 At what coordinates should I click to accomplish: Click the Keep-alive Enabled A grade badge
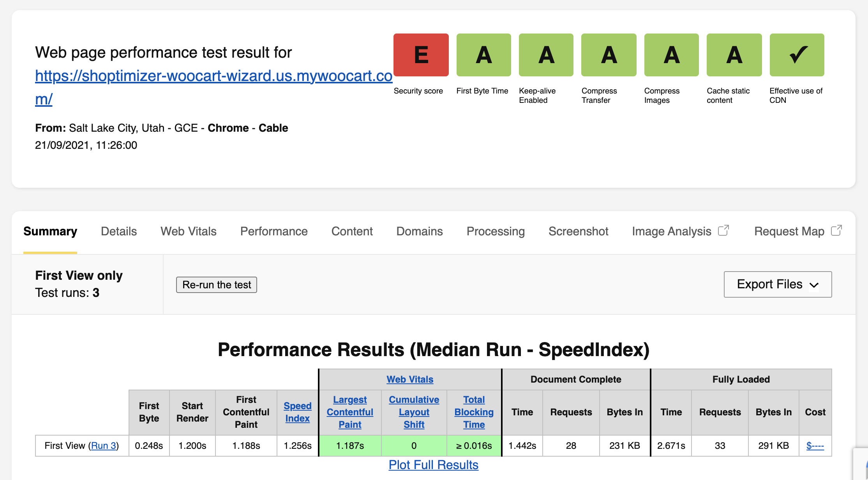coord(546,55)
